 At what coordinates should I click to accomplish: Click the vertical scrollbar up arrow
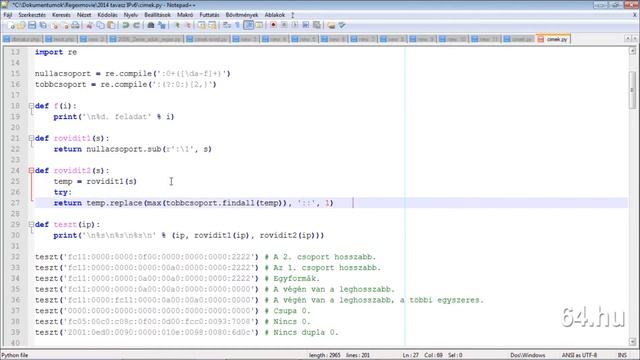pos(632,51)
